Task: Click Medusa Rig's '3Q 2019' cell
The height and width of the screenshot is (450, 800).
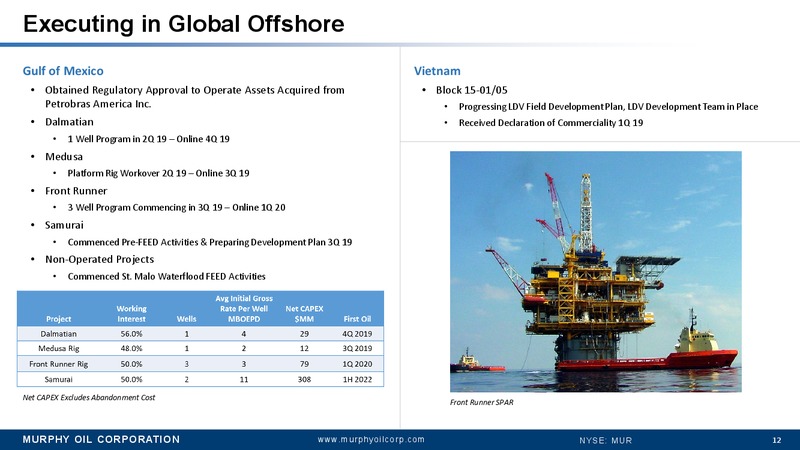Action: pyautogui.click(x=357, y=348)
